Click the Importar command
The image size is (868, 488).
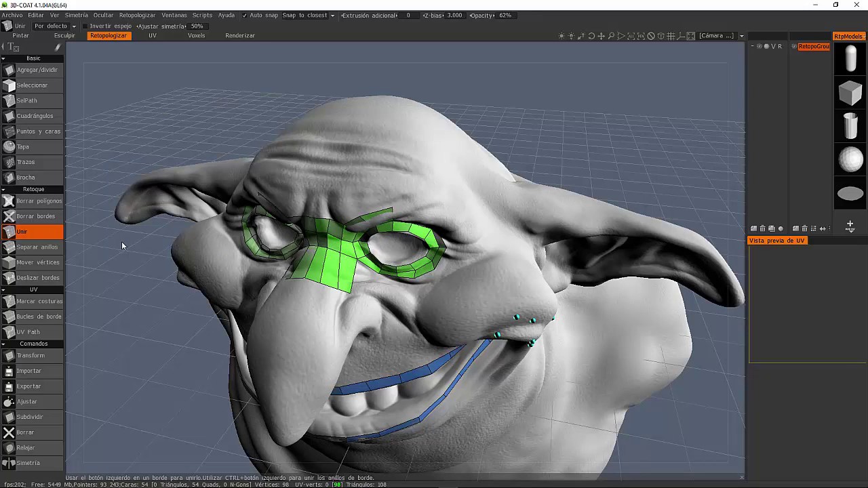(x=32, y=371)
